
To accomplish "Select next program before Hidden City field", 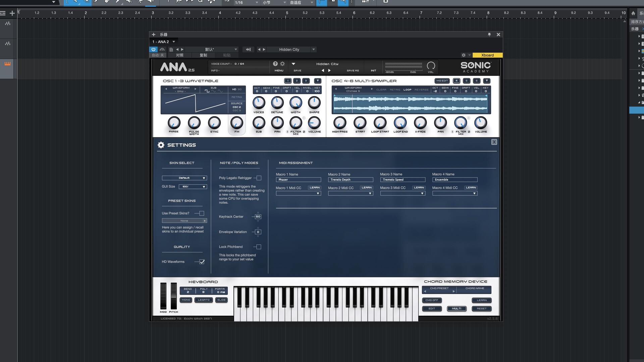I will click(264, 49).
